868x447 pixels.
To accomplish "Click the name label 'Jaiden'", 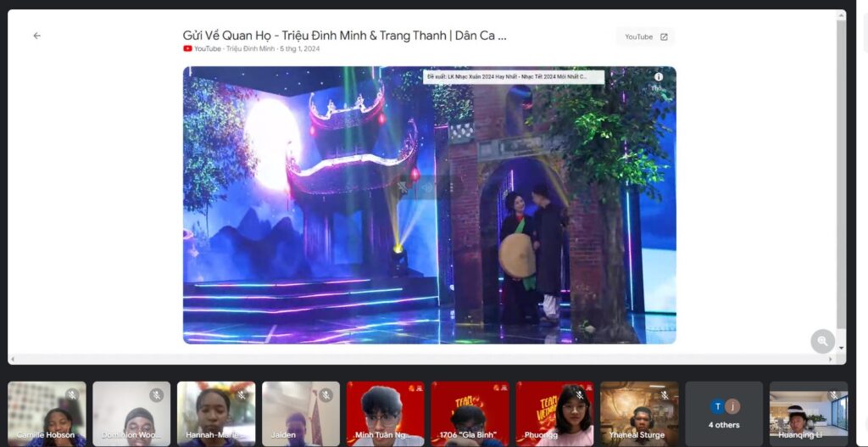I will (x=283, y=435).
